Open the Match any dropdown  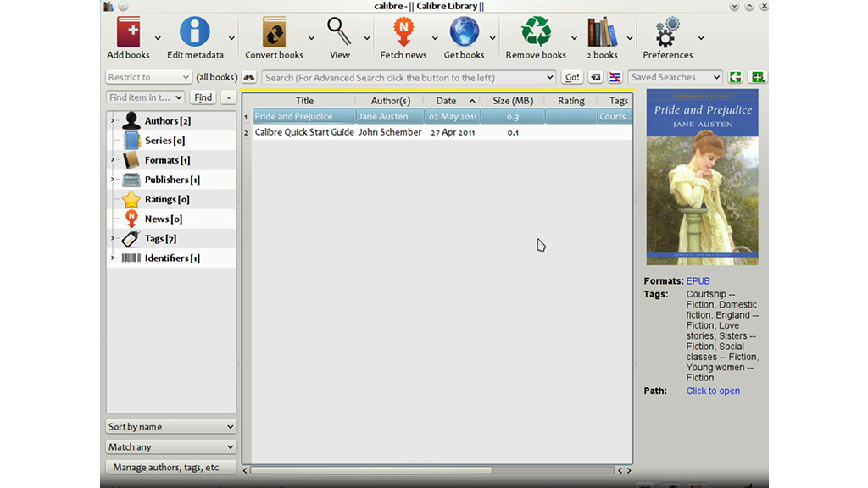tap(170, 446)
